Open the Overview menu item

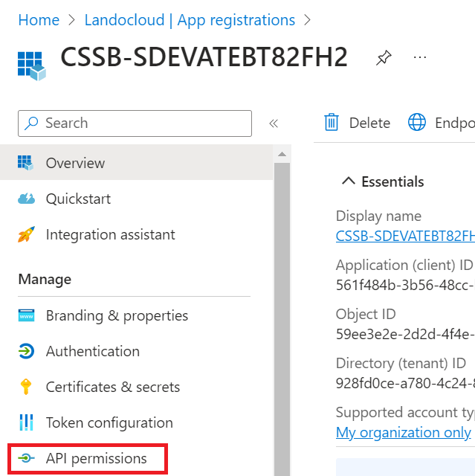75,163
